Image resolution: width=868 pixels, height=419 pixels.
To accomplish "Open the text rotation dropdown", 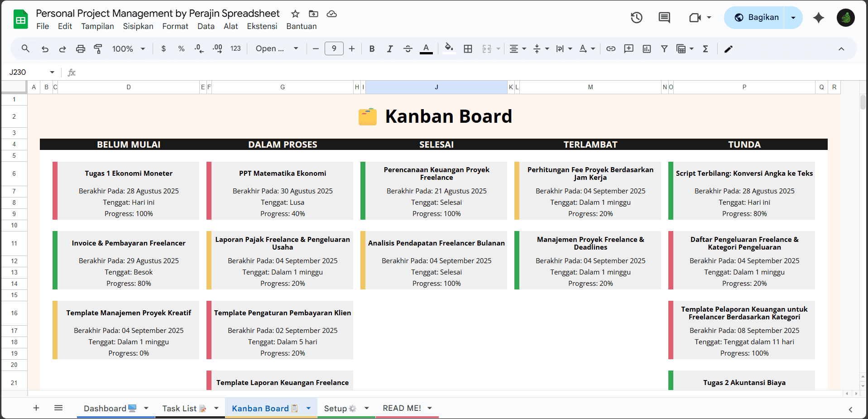I will click(x=587, y=49).
